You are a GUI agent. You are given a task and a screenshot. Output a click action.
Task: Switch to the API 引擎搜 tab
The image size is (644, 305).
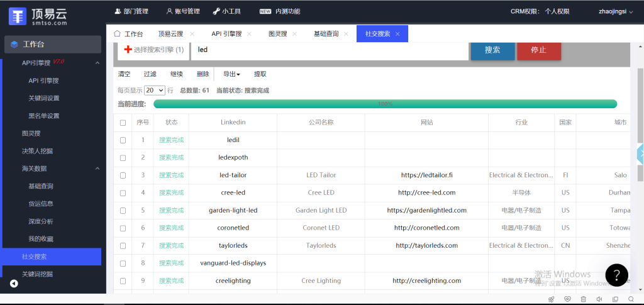(227, 34)
